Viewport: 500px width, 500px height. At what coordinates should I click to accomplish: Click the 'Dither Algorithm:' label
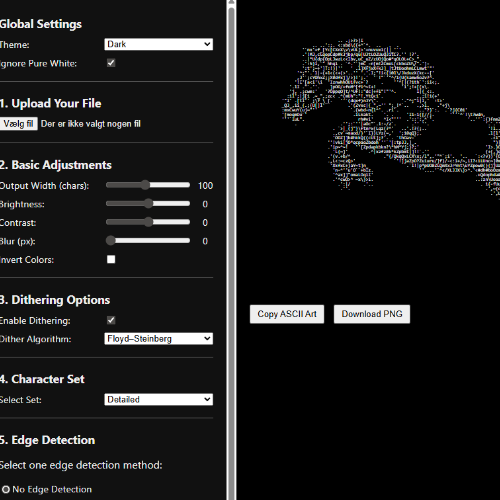click(35, 339)
